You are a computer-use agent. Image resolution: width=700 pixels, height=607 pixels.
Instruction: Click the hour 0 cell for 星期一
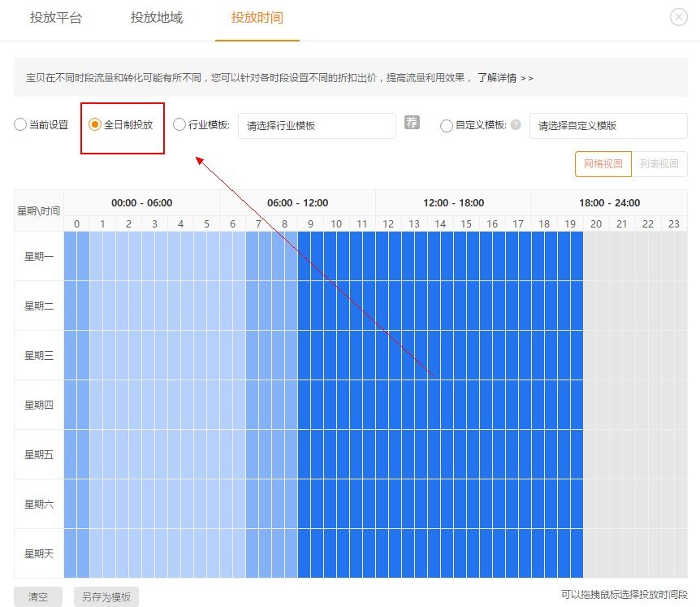tap(77, 256)
